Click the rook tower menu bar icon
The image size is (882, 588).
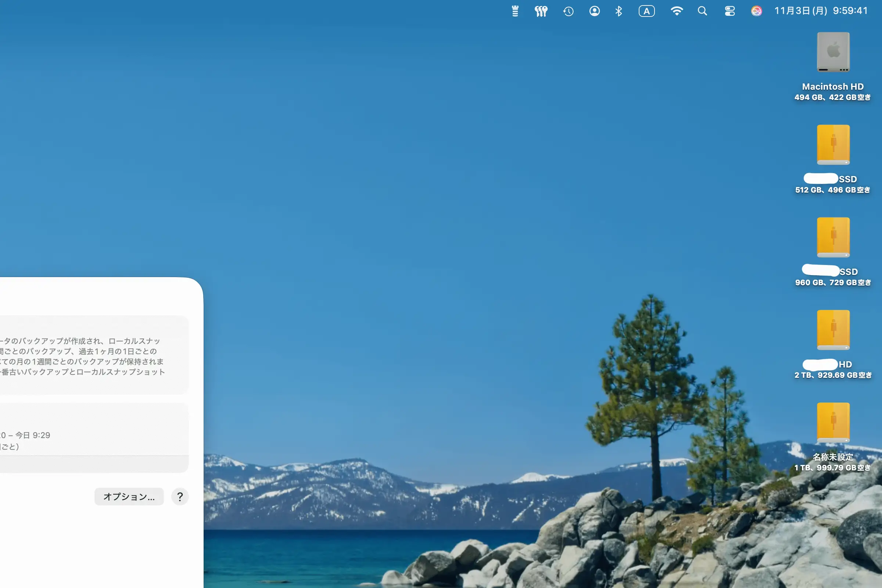(x=515, y=11)
